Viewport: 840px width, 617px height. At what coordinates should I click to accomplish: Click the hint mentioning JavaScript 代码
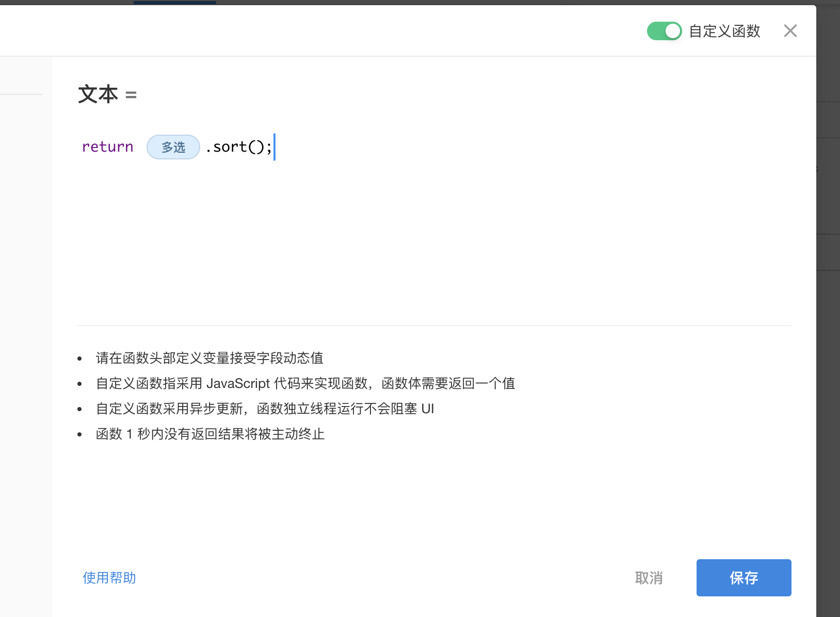point(305,383)
